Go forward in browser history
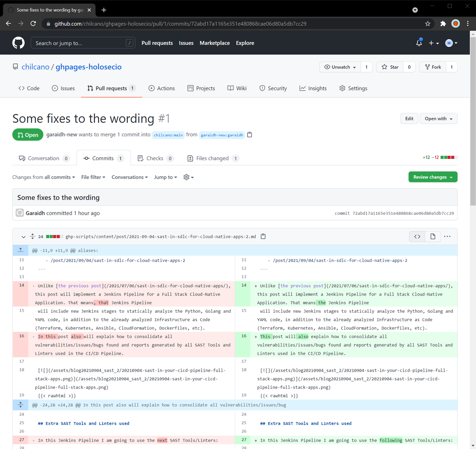The width and height of the screenshot is (476, 449). pos(21,24)
